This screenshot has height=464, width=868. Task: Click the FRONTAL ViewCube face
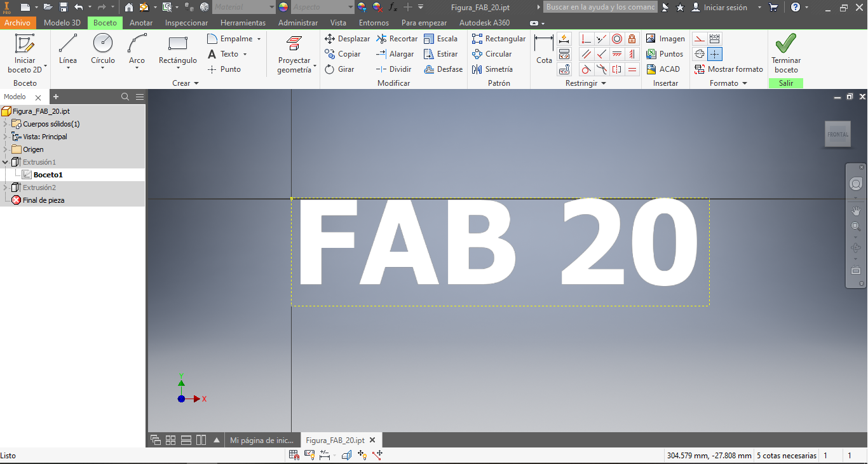[837, 134]
